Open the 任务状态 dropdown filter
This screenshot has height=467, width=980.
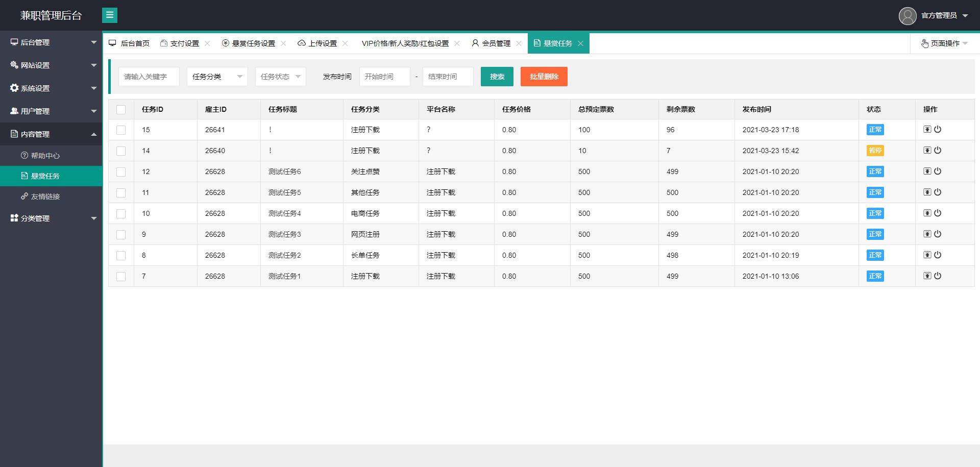point(281,77)
